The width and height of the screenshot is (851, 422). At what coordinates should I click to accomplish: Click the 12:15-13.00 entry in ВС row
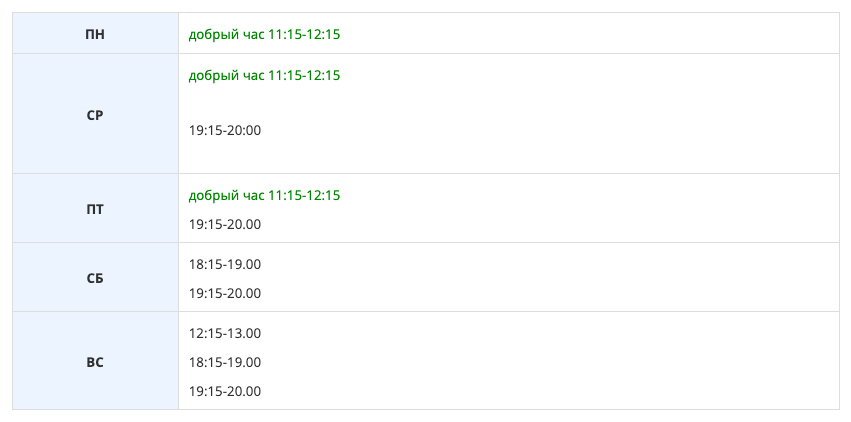[225, 333]
